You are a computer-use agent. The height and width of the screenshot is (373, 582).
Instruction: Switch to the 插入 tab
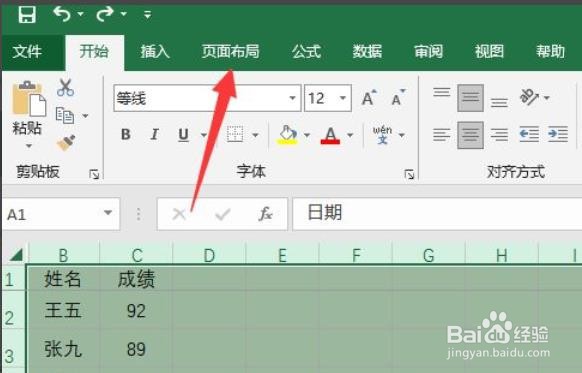[x=155, y=51]
